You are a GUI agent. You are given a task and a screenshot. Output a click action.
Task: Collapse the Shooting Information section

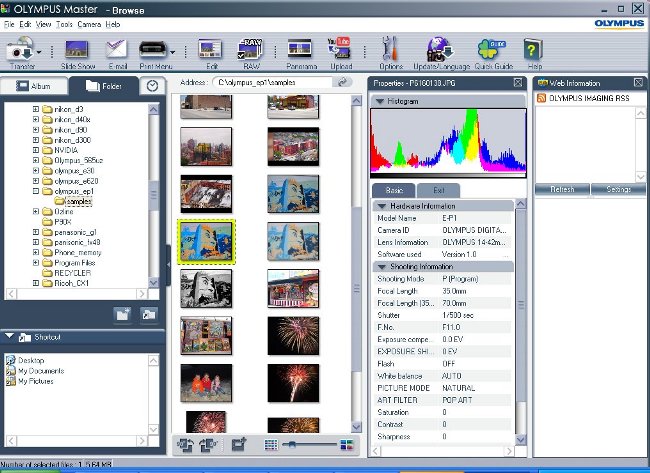pyautogui.click(x=380, y=266)
